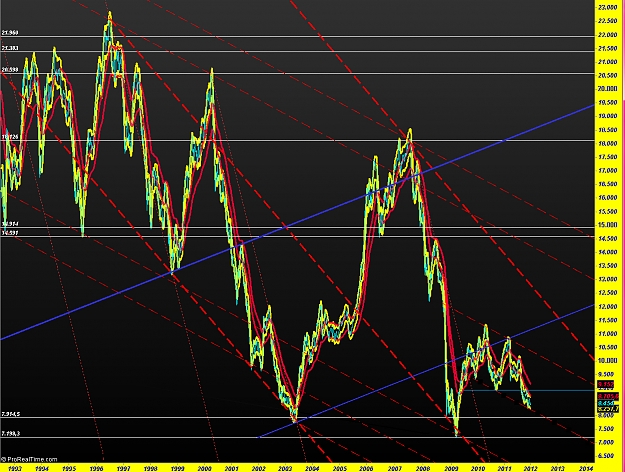The width and height of the screenshot is (625, 472).
Task: Click the 14.591 horizontal level label
Action: coord(10,232)
